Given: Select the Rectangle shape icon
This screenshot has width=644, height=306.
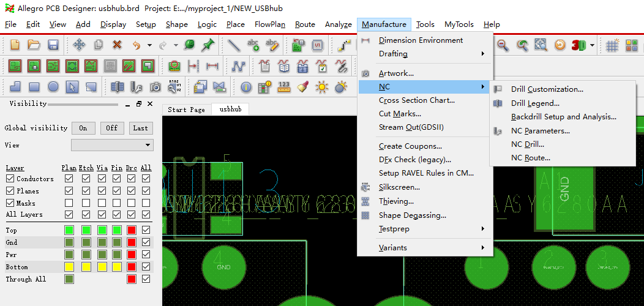Looking at the screenshot, I should 34,87.
